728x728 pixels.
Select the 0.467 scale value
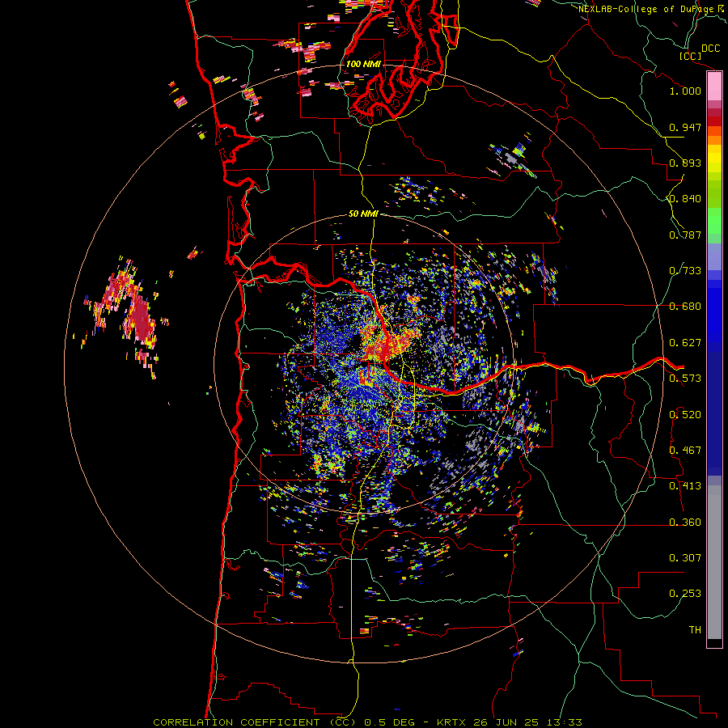(685, 451)
